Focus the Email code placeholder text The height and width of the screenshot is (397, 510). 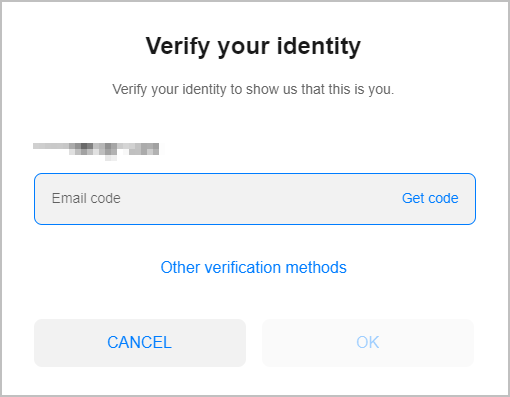click(x=86, y=198)
